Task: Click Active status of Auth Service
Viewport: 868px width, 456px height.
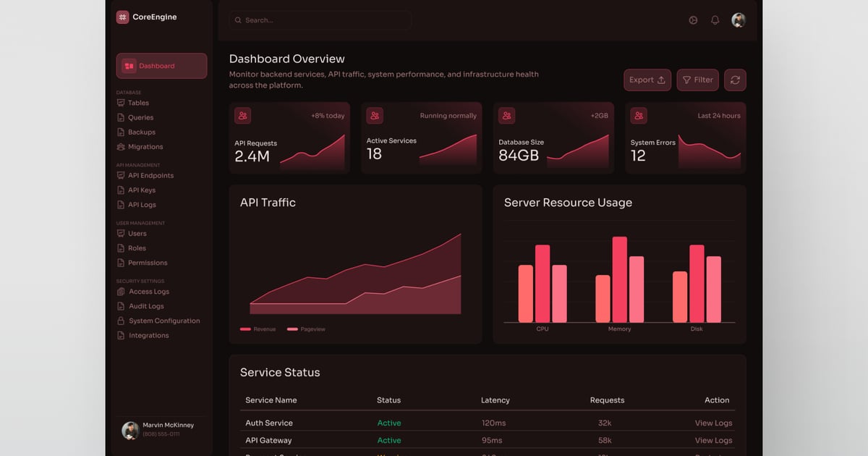Action: pos(389,423)
